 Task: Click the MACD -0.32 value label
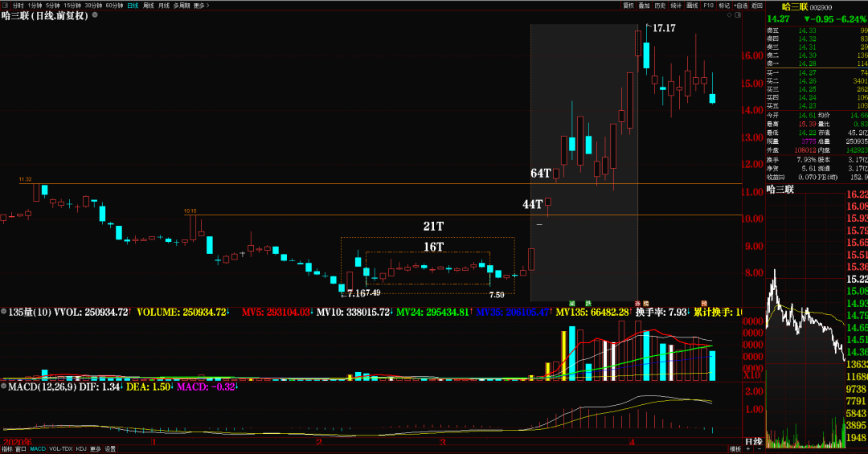[x=207, y=387]
